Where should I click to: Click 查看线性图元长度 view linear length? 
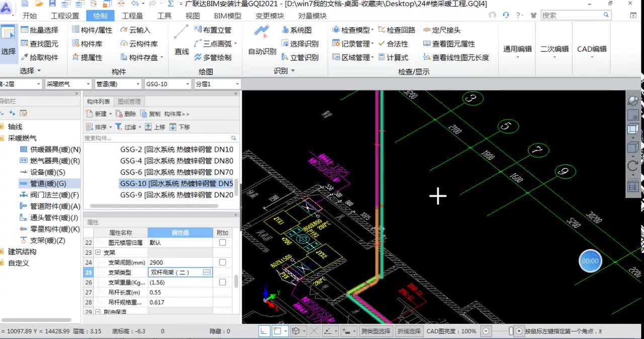[x=456, y=57]
